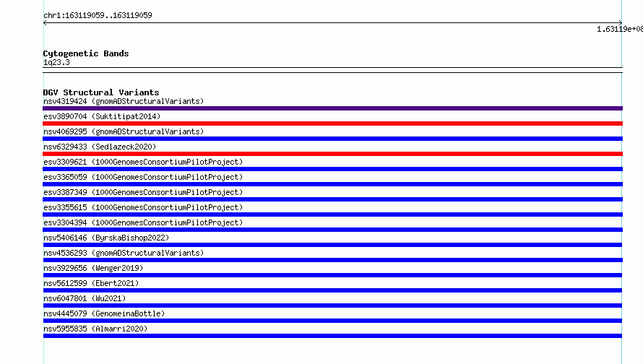The width and height of the screenshot is (643, 364).
Task: Select the blue bar under nsv4445079
Action: click(332, 321)
